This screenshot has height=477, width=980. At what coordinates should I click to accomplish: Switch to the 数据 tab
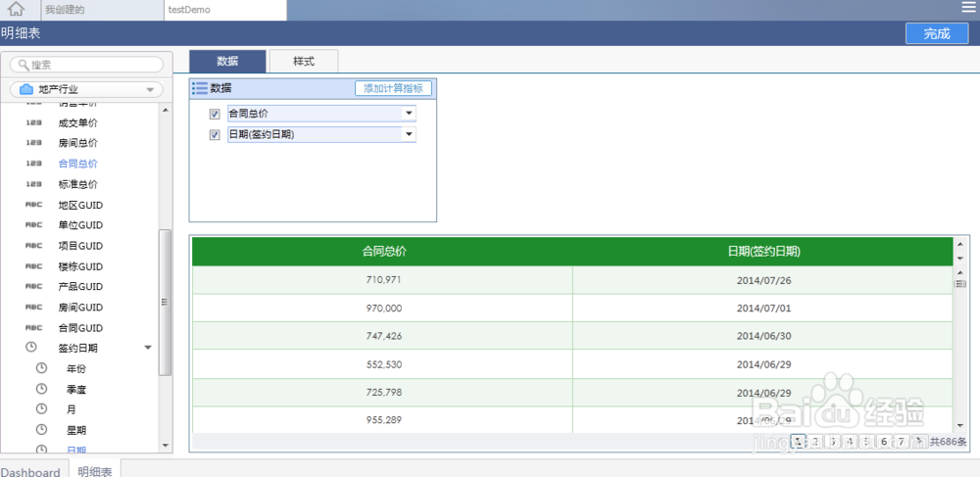pyautogui.click(x=227, y=61)
